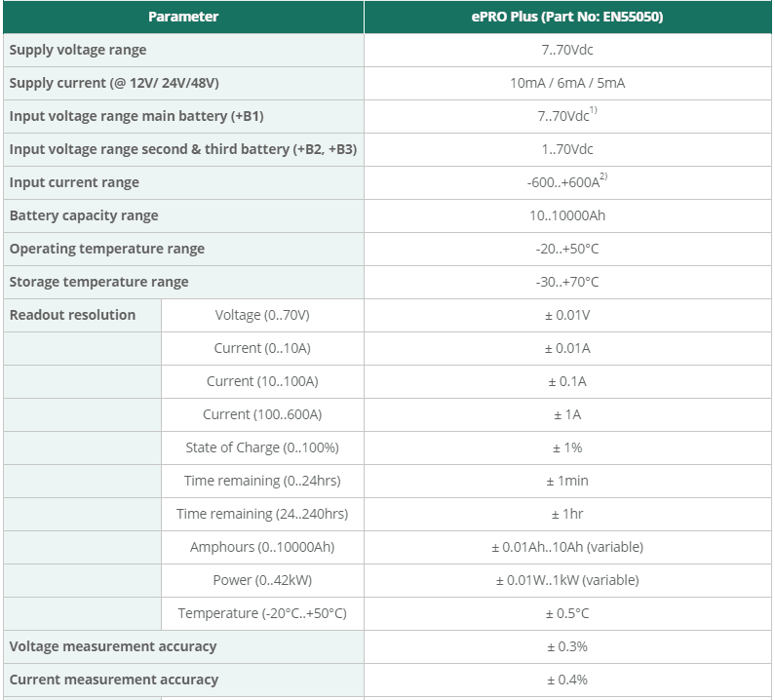The height and width of the screenshot is (700, 775).
Task: Click the Current (10..100A) cell
Action: (262, 381)
